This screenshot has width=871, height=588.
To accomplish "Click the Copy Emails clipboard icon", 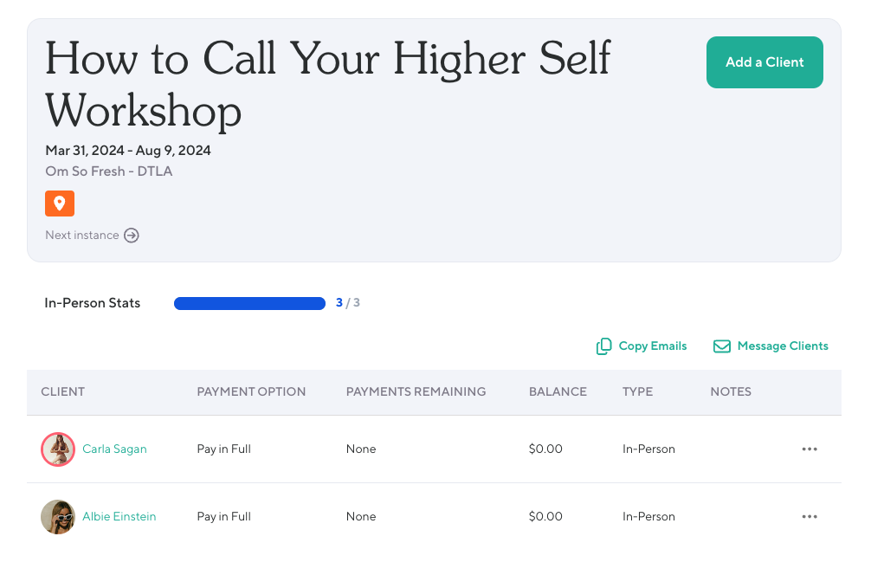I will (x=604, y=346).
